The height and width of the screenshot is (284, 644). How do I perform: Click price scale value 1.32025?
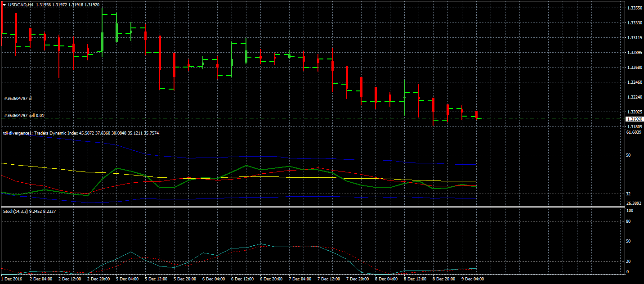(635, 112)
